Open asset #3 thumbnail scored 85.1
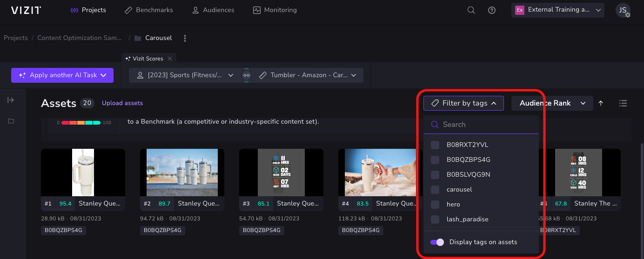Screen dimensions: 644x259 click(281, 173)
